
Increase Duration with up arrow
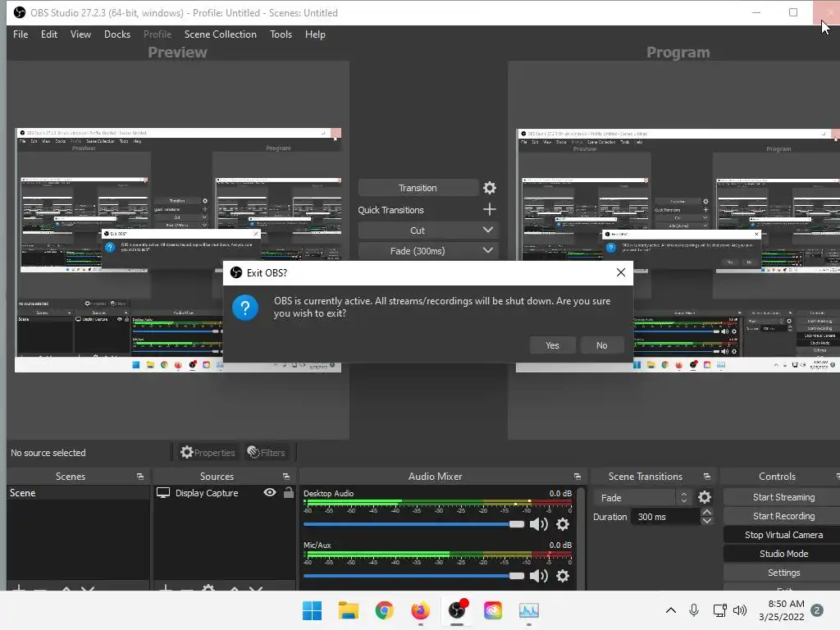707,512
